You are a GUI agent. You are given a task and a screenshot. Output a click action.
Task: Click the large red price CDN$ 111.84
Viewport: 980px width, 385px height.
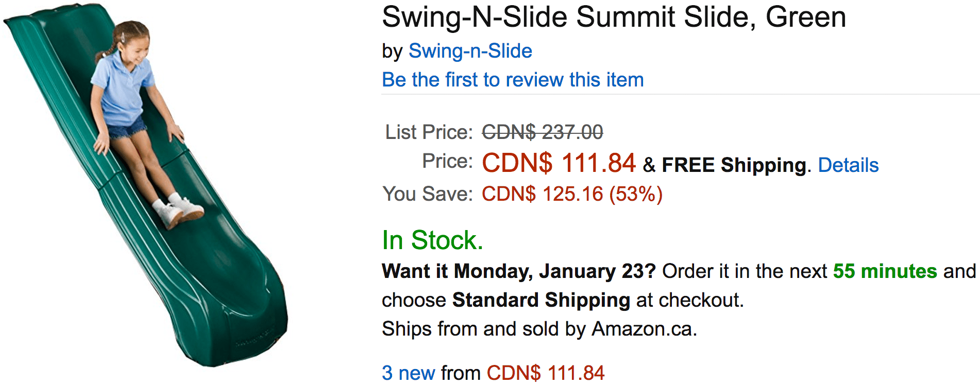559,163
